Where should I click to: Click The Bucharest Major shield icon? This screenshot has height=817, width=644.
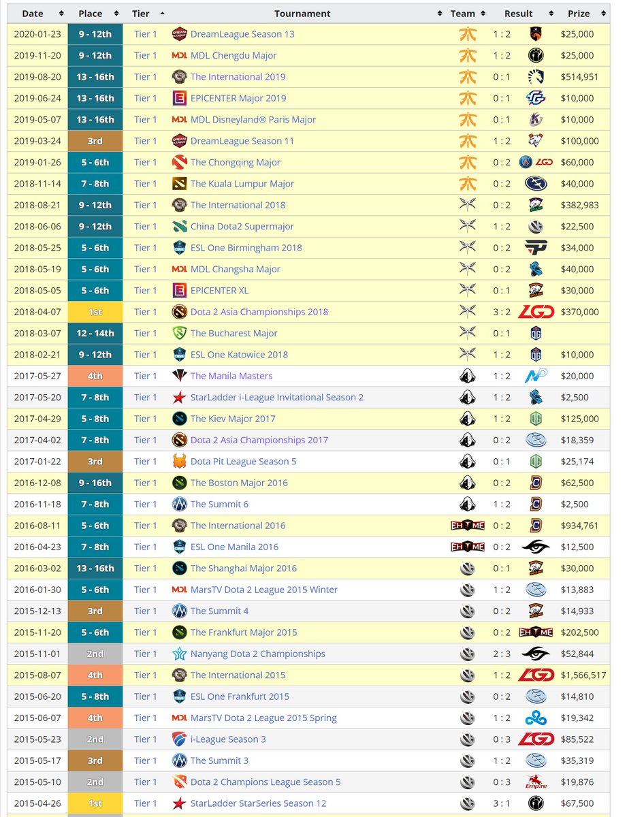(179, 333)
